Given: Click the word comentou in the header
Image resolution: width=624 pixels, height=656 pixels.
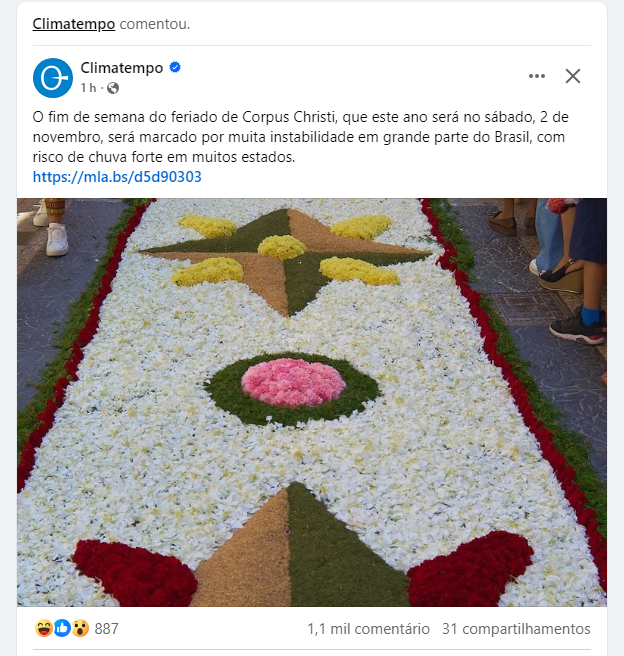Looking at the screenshot, I should pyautogui.click(x=155, y=24).
